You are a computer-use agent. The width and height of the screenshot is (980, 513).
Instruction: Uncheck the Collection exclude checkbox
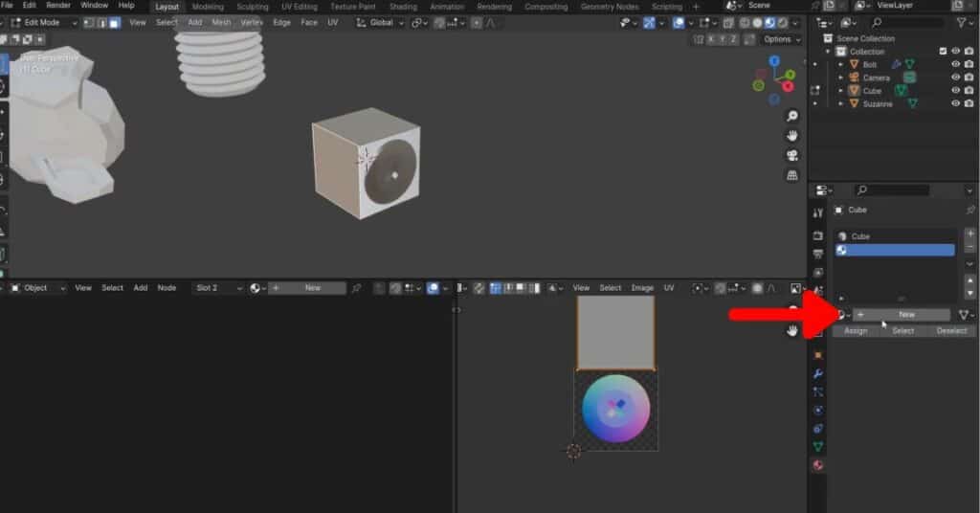pos(943,52)
